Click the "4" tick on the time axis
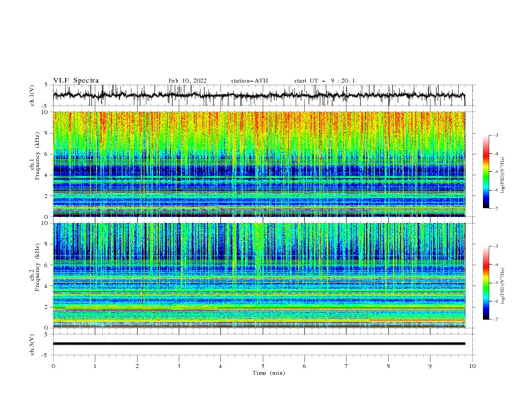The height and width of the screenshot is (411, 532). (x=220, y=366)
